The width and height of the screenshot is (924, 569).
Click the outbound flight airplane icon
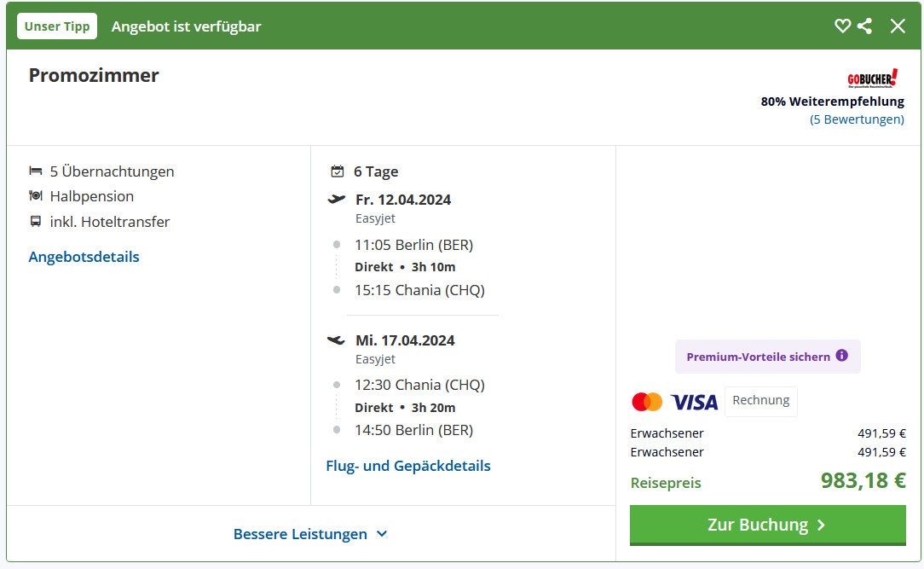pyautogui.click(x=337, y=200)
